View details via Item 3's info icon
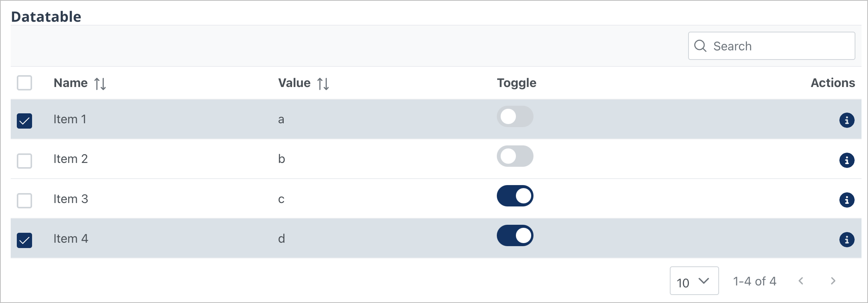 click(x=847, y=200)
